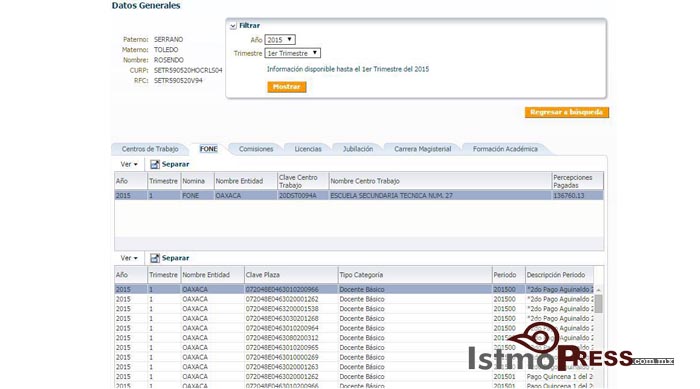Select the FONE tab
This screenshot has height=389, width=700.
tap(208, 149)
